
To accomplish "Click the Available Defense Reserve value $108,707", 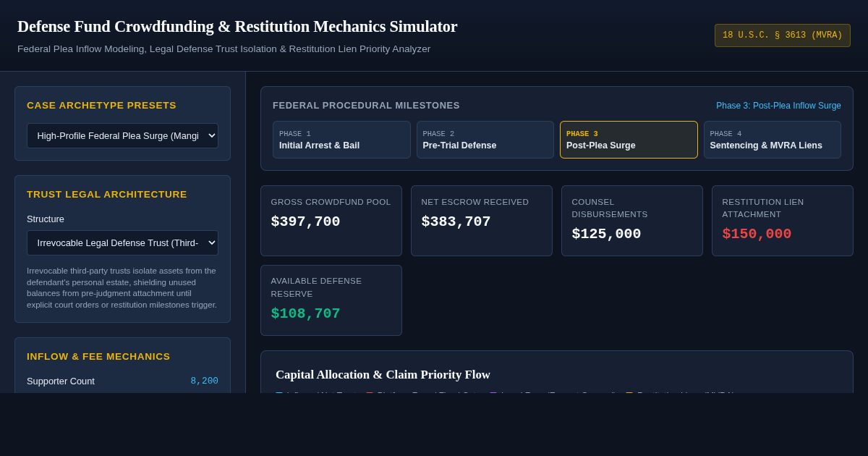I will tap(305, 313).
